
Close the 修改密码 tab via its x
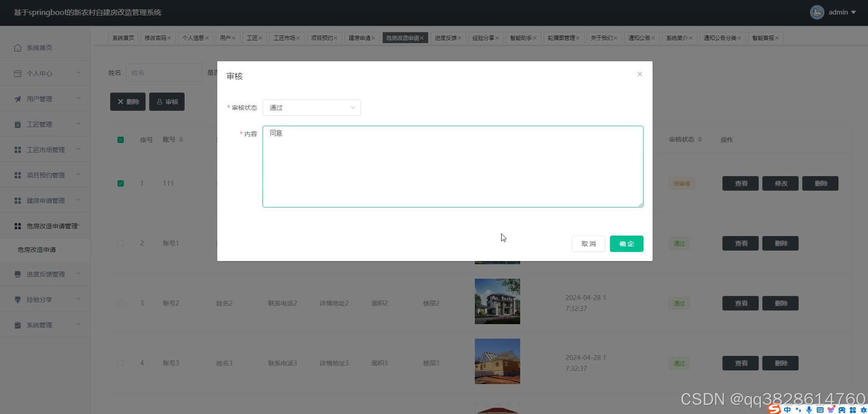169,38
